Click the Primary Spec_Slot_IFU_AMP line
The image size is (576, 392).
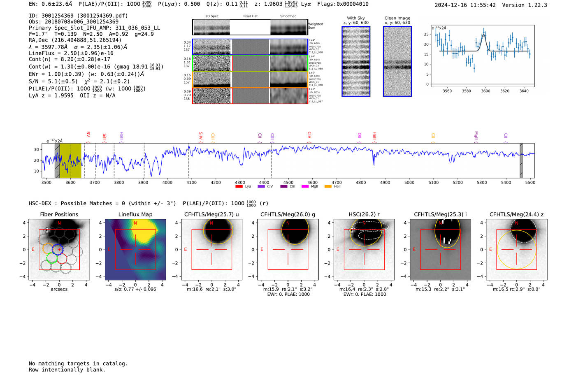click(x=95, y=28)
